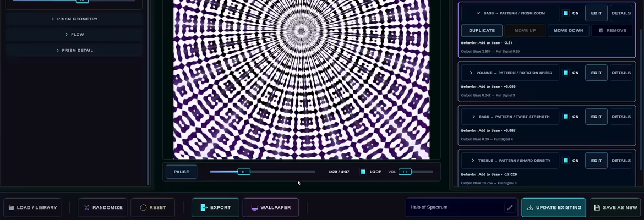Turn off Treble Shard Density modulation
The image size is (644, 220).
point(565,161)
